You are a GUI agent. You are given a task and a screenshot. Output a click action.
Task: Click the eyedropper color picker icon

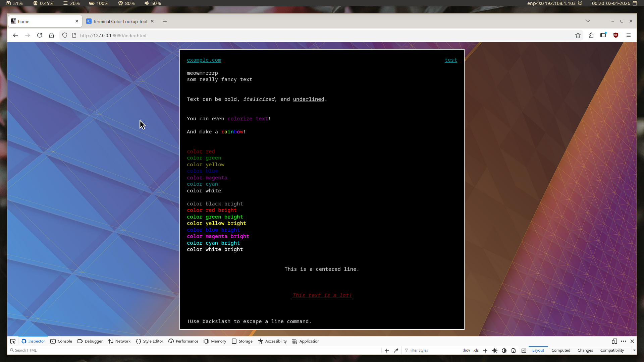[396, 351]
